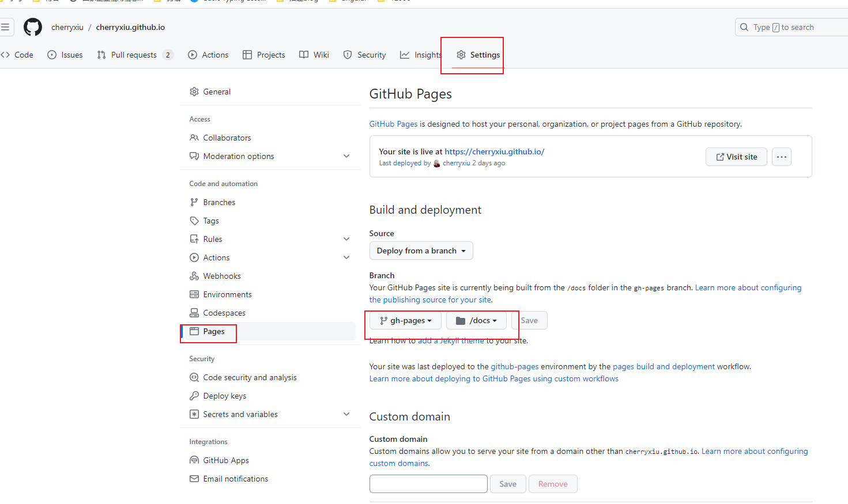Switch to the Actions repository tab
Screen dimensions: 848x504
click(x=209, y=55)
